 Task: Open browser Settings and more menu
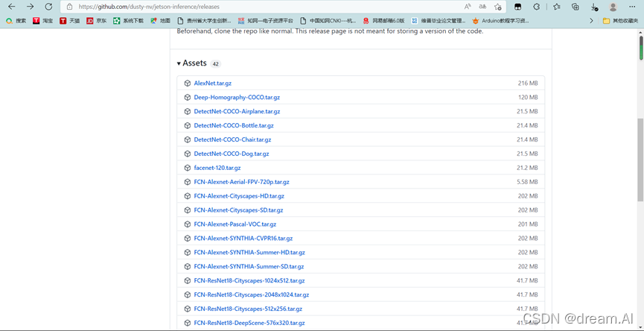(631, 7)
